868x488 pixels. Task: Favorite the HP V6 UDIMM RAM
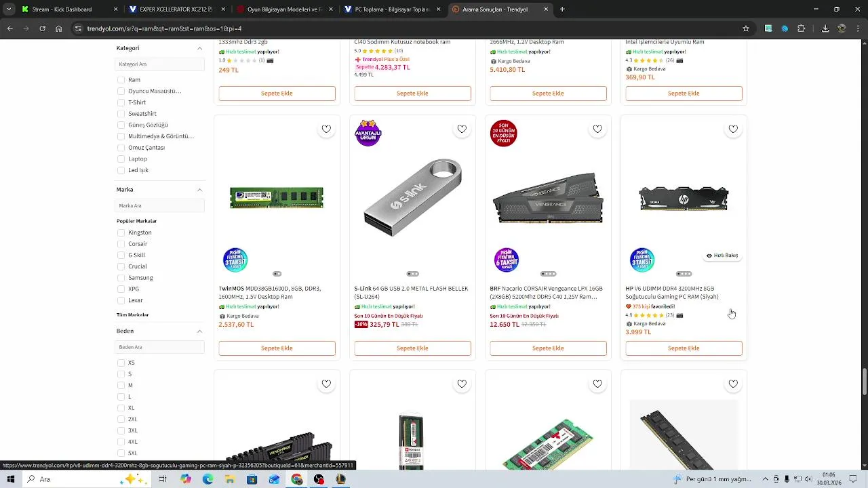point(733,129)
